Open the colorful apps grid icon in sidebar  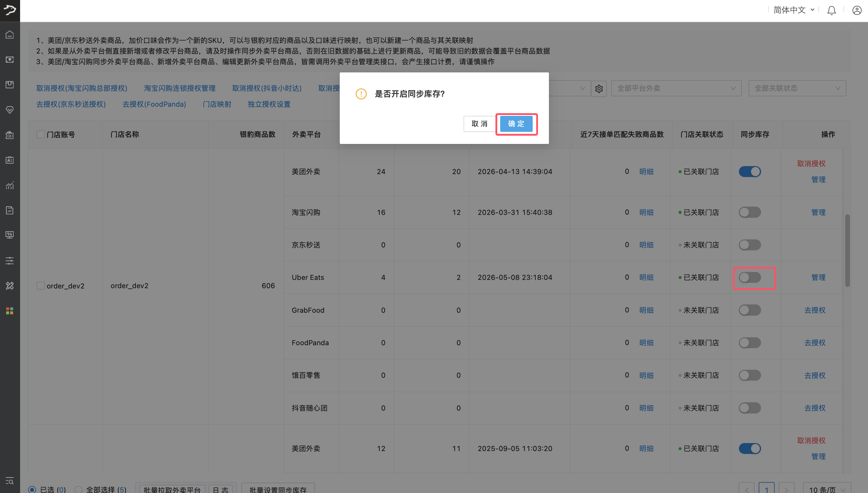click(x=10, y=311)
